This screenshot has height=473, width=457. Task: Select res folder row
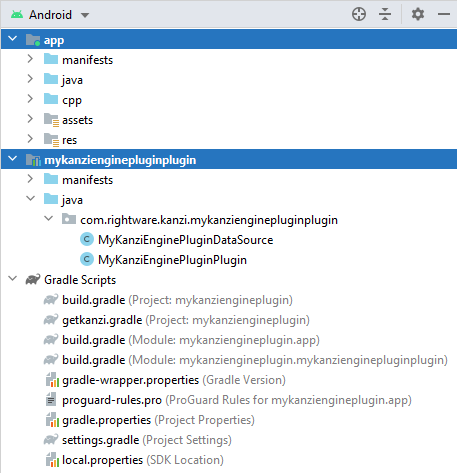point(229,139)
